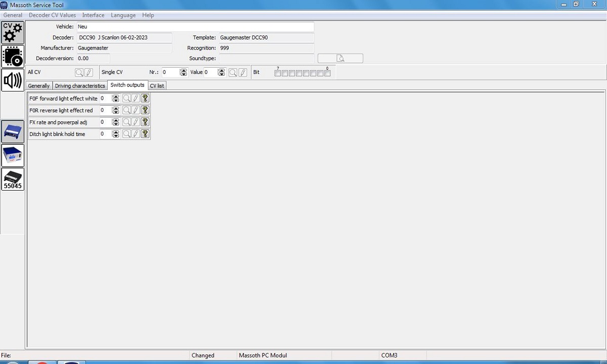Show help for F0F forward light effect
Viewport: 607px width, 364px height.
click(x=145, y=99)
